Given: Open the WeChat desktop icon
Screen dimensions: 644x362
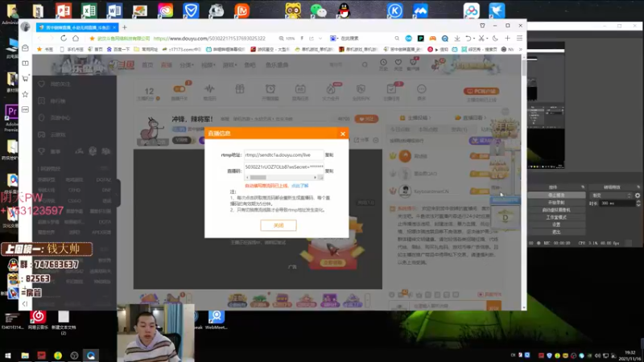Looking at the screenshot, I should (318, 10).
